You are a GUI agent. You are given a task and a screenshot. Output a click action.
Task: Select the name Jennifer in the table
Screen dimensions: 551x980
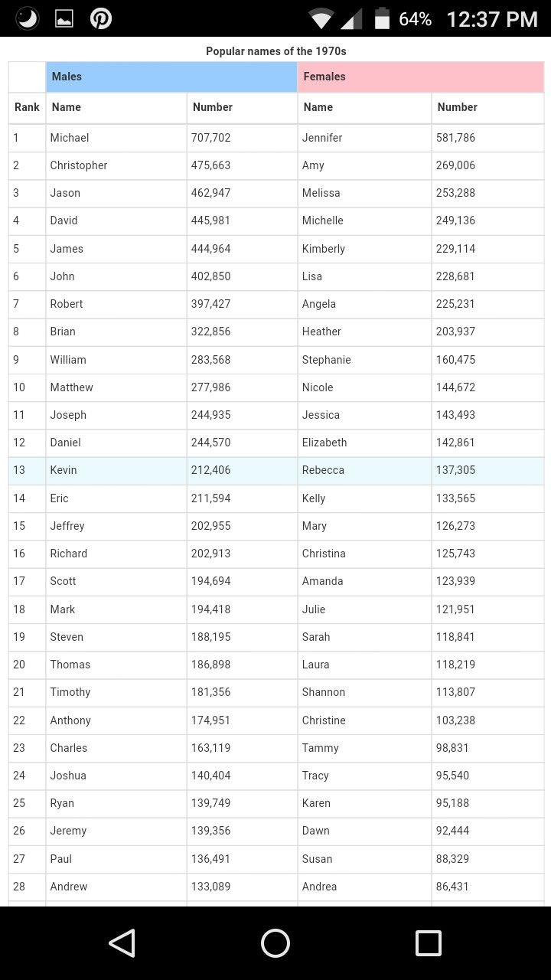click(x=322, y=138)
